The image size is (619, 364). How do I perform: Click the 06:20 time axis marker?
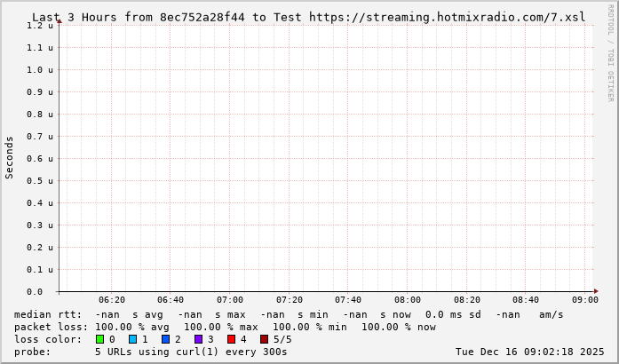[112, 300]
